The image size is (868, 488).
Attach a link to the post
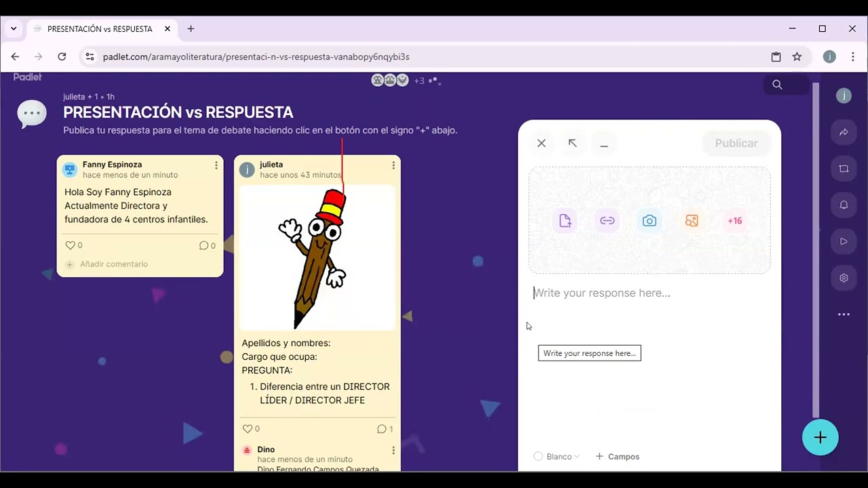[x=608, y=221]
